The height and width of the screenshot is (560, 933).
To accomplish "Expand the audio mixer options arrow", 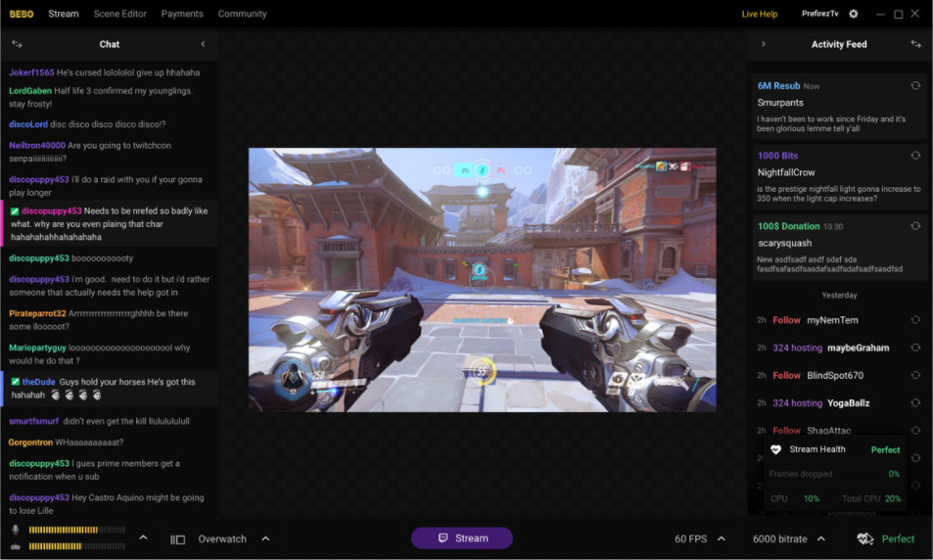I will click(143, 537).
